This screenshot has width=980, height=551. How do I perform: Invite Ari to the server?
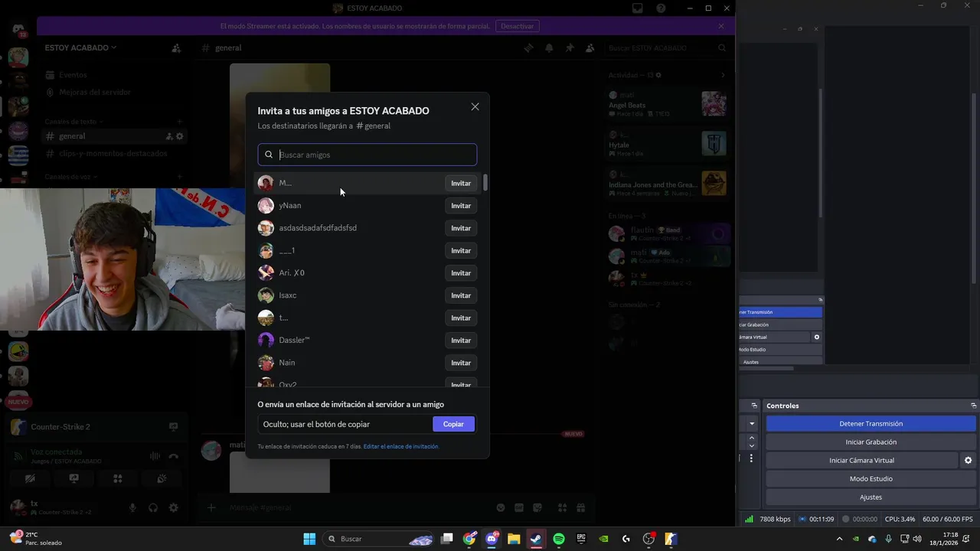pyautogui.click(x=461, y=273)
